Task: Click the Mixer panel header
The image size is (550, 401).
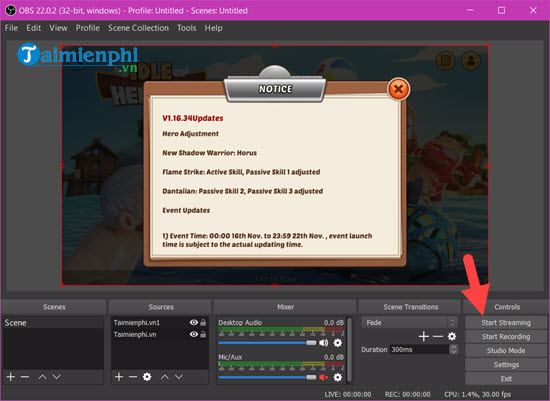Action: tap(285, 307)
